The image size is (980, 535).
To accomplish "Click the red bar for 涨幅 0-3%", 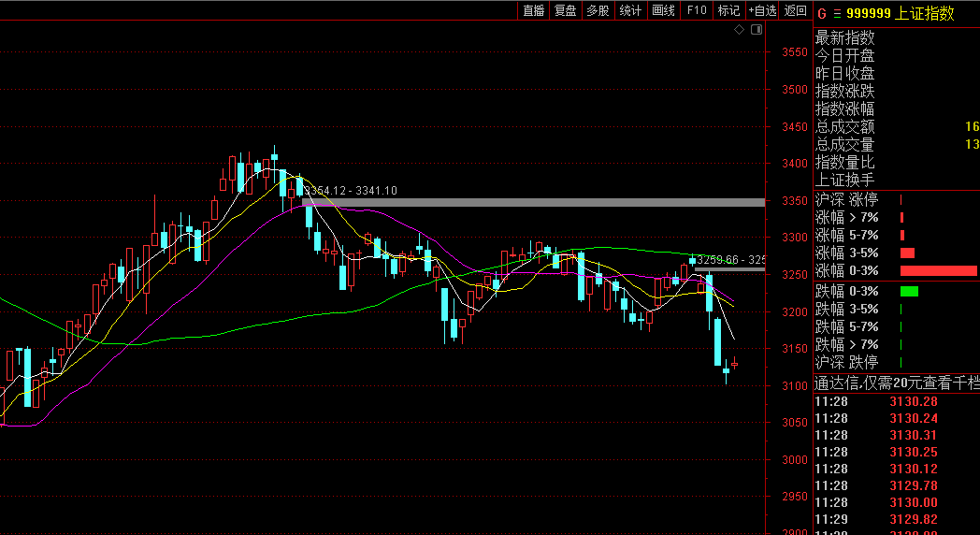I will tap(938, 270).
